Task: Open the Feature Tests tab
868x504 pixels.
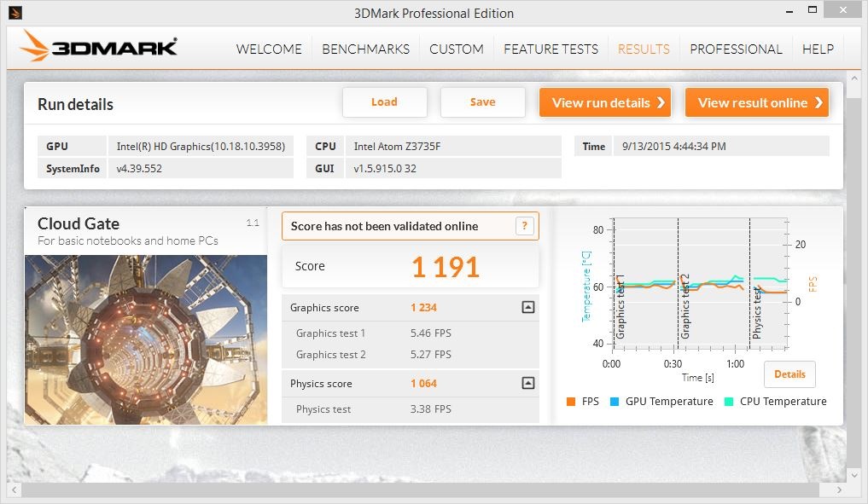Action: pos(551,49)
